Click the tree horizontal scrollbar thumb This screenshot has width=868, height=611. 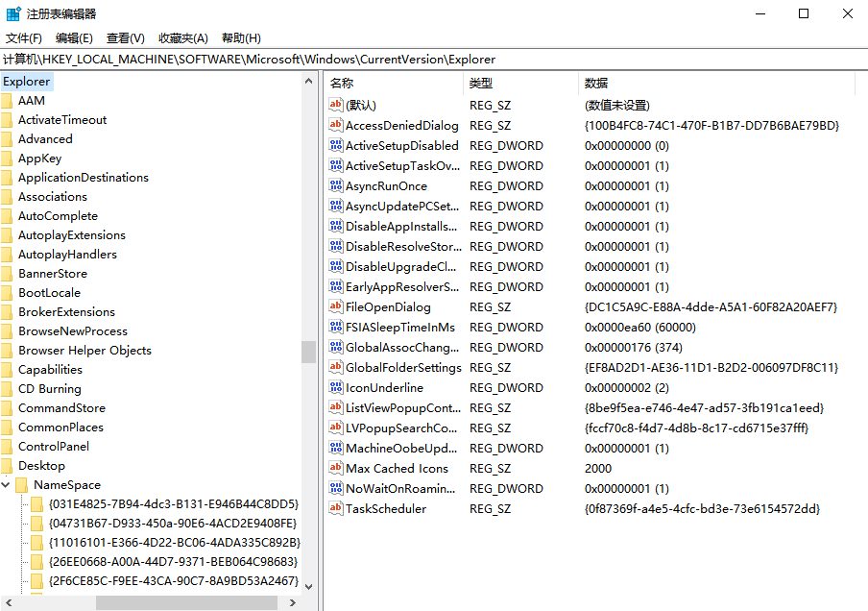186,602
